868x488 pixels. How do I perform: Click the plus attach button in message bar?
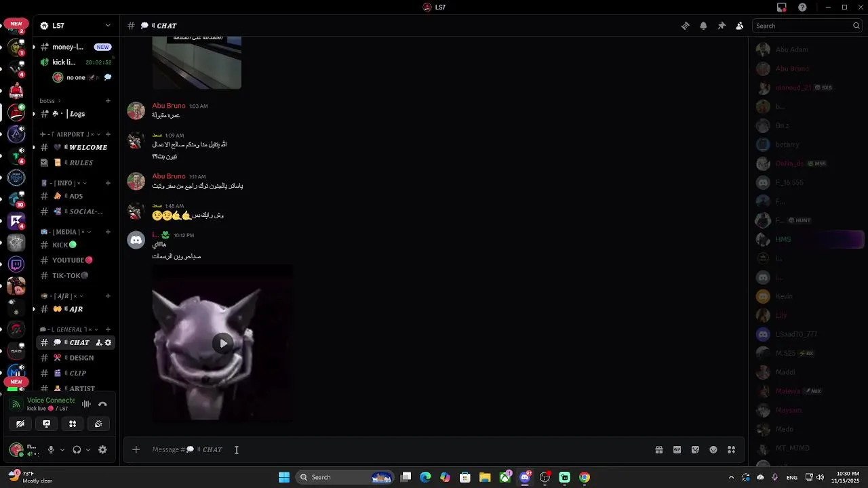click(136, 449)
